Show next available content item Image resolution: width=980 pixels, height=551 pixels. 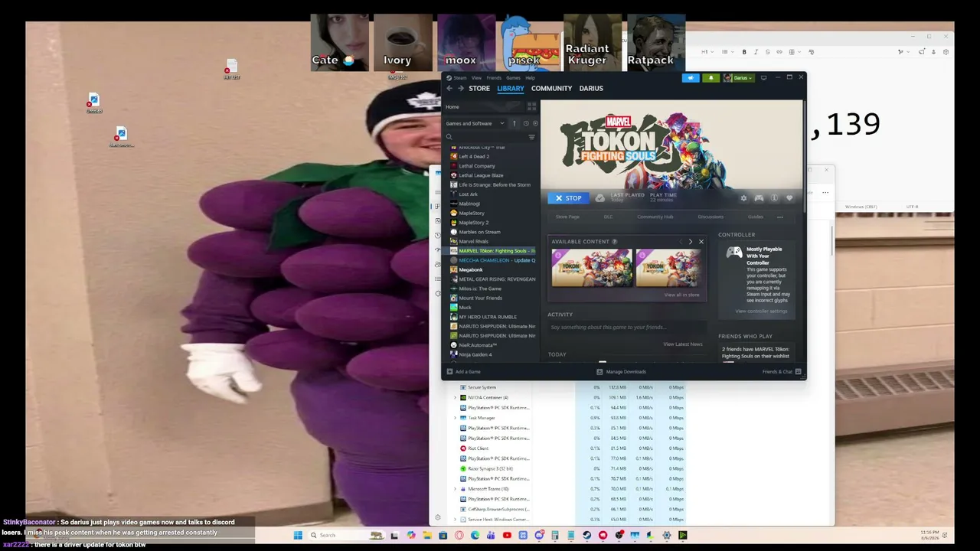pyautogui.click(x=690, y=242)
